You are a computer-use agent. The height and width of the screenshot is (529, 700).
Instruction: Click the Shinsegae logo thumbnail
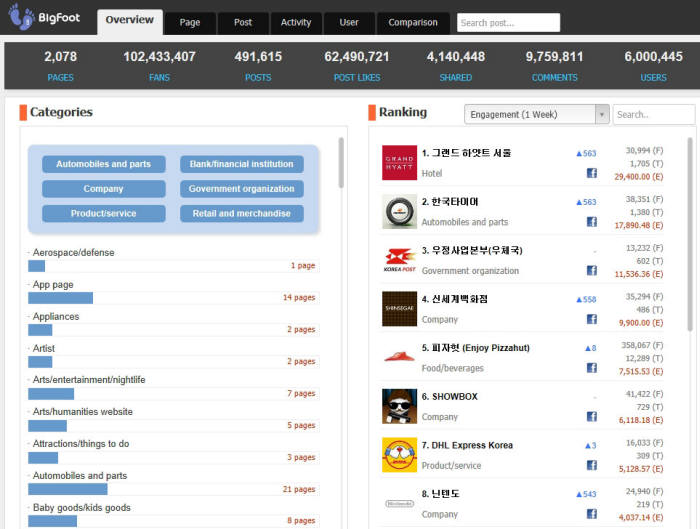[x=399, y=308]
